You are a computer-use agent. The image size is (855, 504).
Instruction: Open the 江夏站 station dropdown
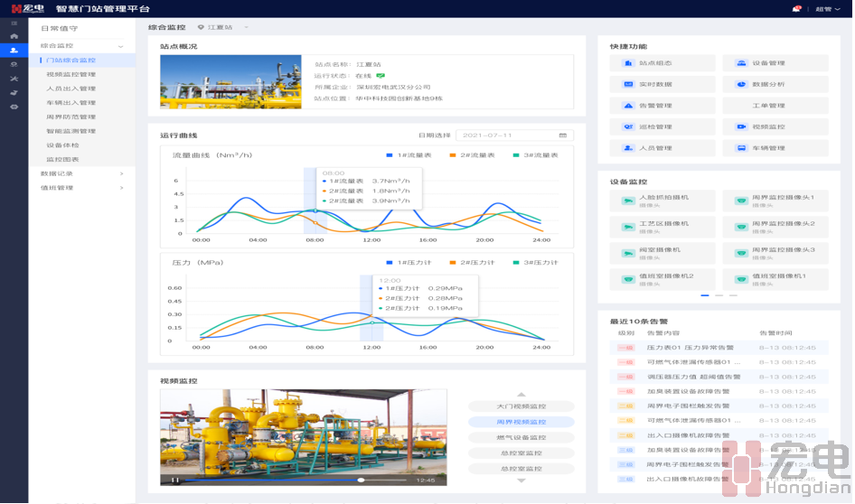pos(222,28)
